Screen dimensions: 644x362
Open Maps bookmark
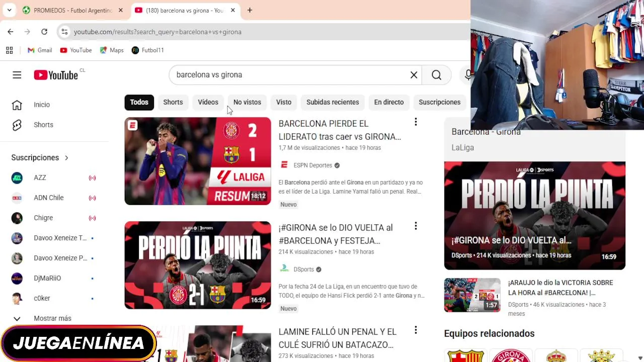point(112,50)
